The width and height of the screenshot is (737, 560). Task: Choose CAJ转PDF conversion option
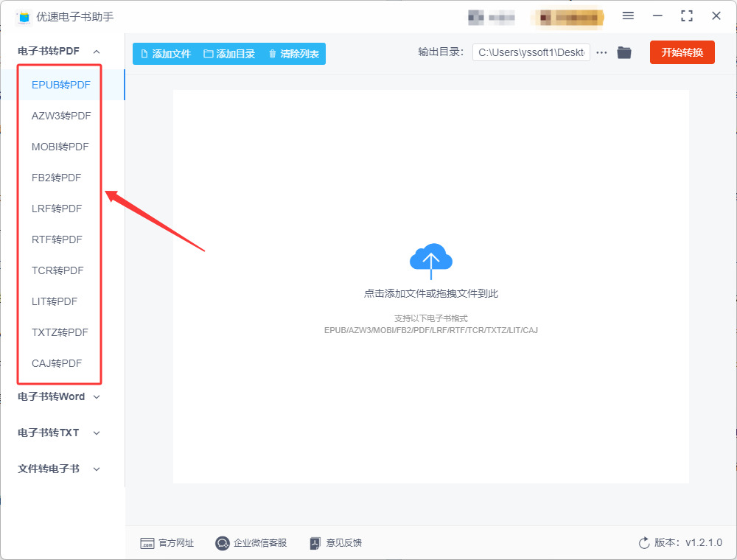[57, 363]
